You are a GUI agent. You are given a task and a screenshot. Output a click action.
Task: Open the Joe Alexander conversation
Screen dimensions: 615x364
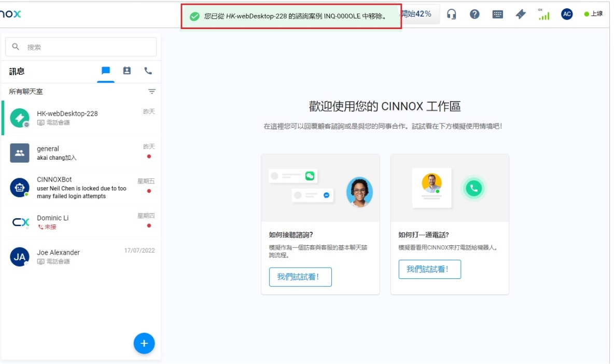81,257
